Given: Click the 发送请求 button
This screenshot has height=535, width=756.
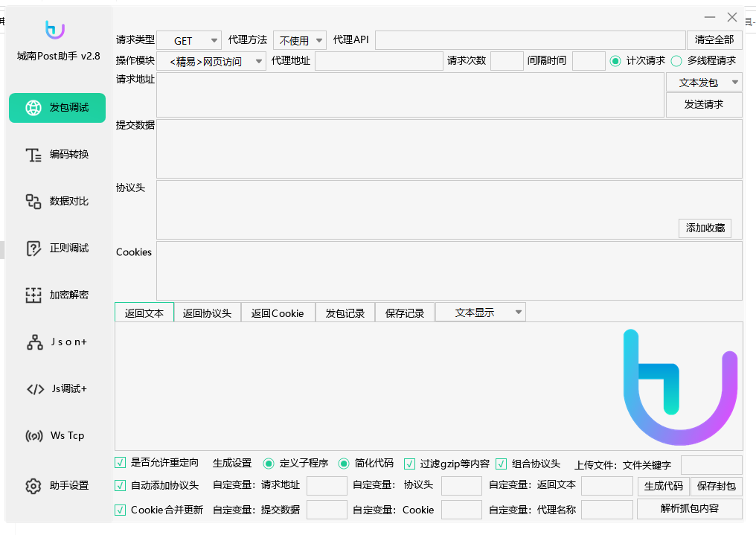Looking at the screenshot, I should pos(703,105).
